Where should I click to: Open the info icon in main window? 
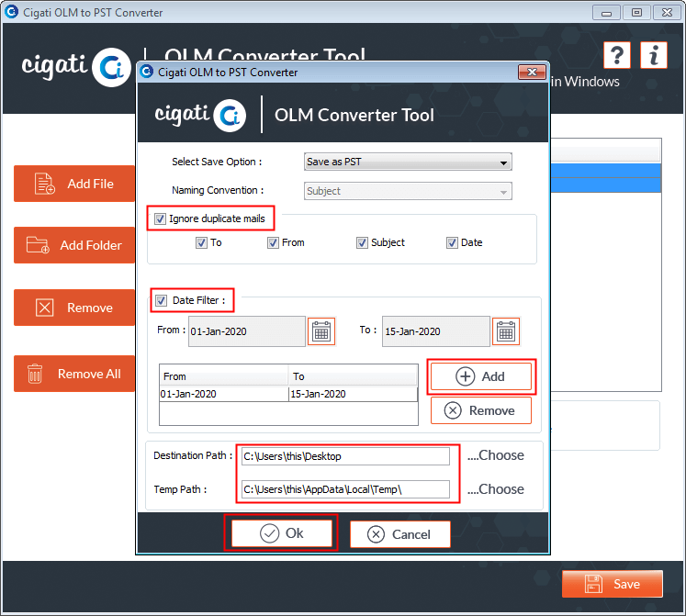(654, 55)
